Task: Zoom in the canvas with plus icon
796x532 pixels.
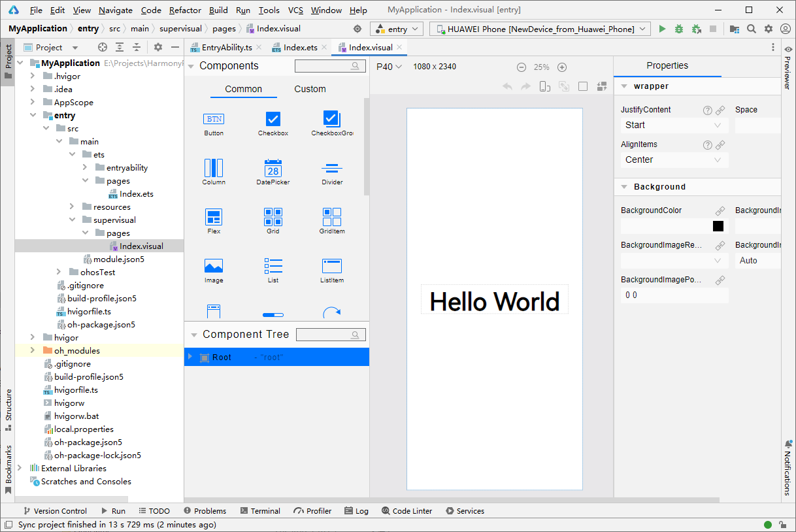Action: click(562, 67)
